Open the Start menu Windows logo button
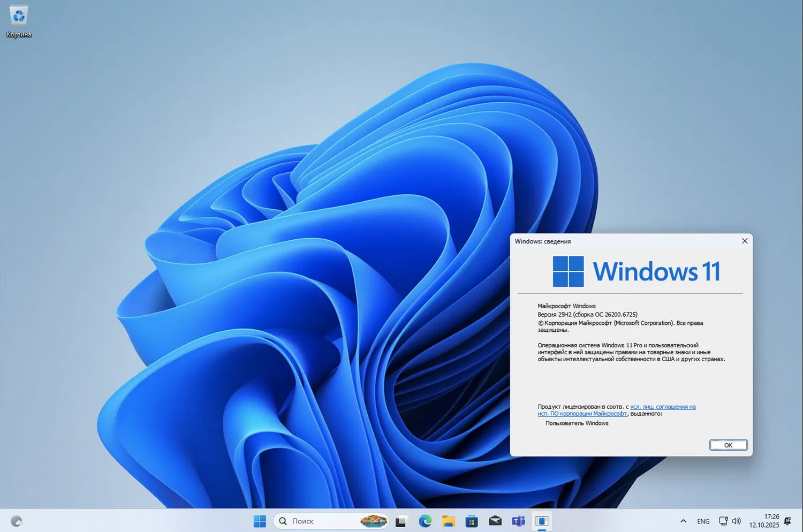This screenshot has height=532, width=803. click(260, 521)
